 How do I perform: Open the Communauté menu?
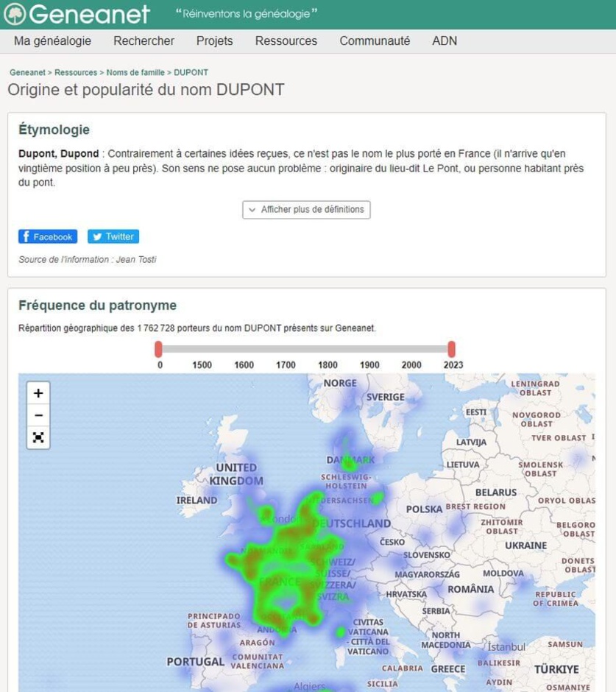coord(375,41)
